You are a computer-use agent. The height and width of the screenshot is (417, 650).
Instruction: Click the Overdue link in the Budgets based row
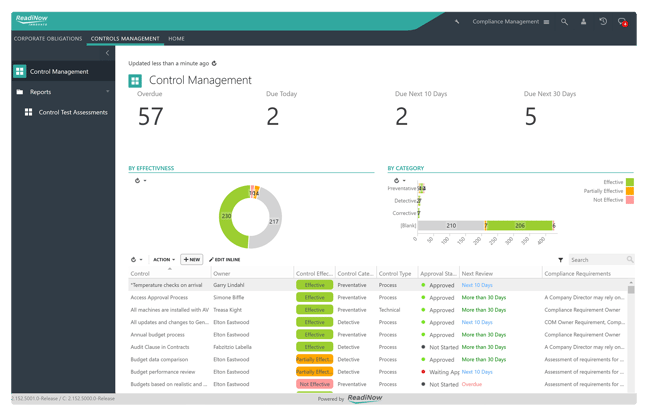point(472,384)
